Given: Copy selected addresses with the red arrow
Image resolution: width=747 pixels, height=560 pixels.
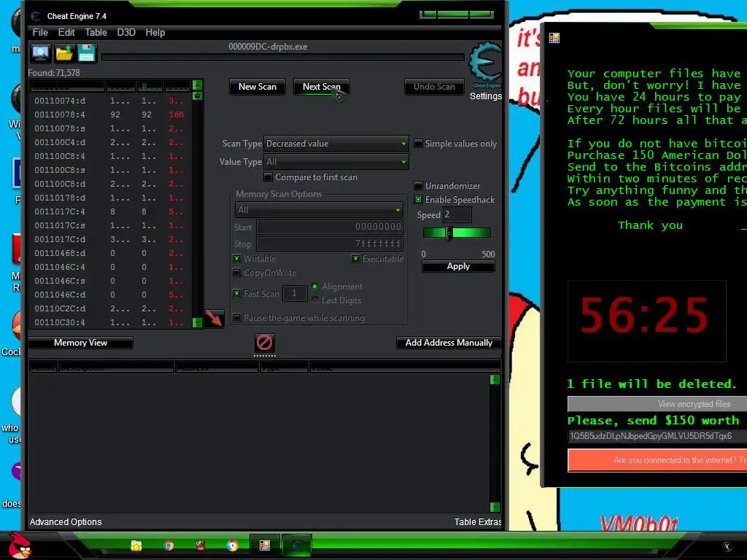Looking at the screenshot, I should point(214,318).
